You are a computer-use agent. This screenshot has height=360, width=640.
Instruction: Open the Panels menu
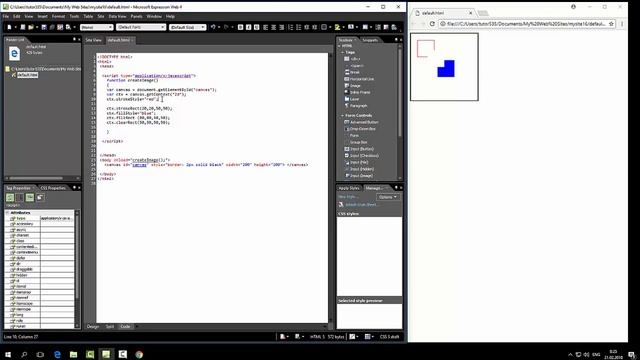pyautogui.click(x=136, y=16)
